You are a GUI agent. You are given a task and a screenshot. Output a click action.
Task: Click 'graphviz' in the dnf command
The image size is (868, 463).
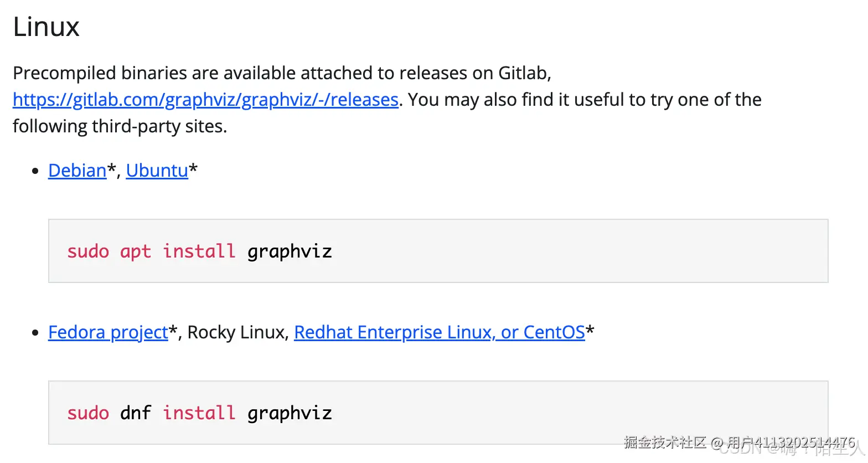pos(289,413)
